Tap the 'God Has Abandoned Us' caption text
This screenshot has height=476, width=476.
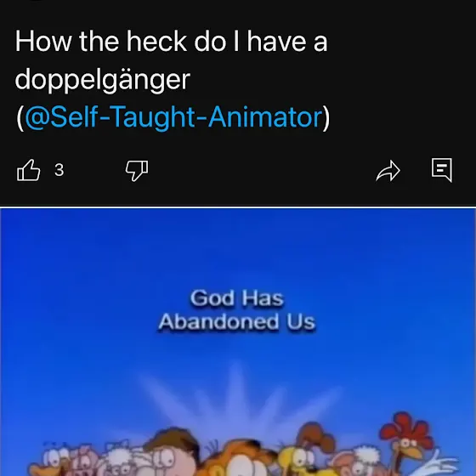click(237, 310)
